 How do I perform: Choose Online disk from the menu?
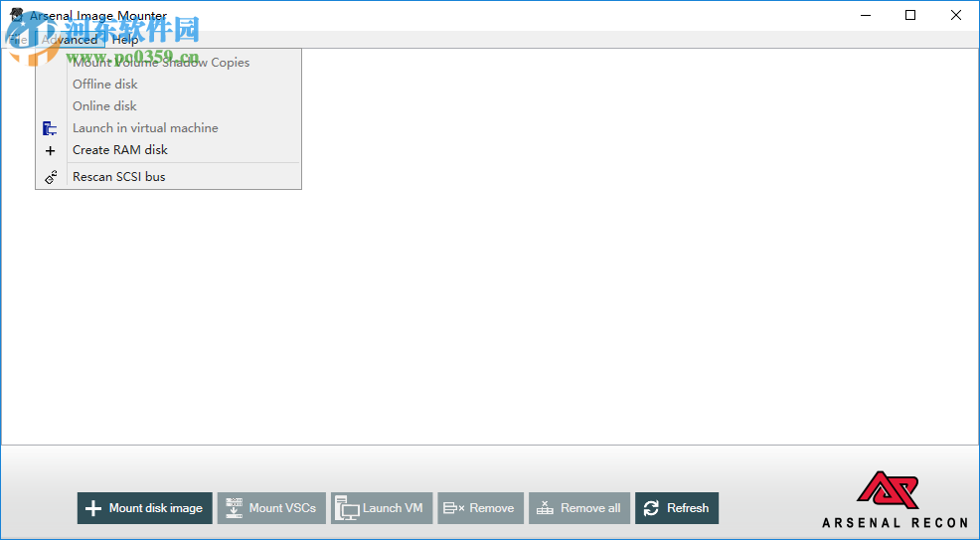click(x=169, y=106)
